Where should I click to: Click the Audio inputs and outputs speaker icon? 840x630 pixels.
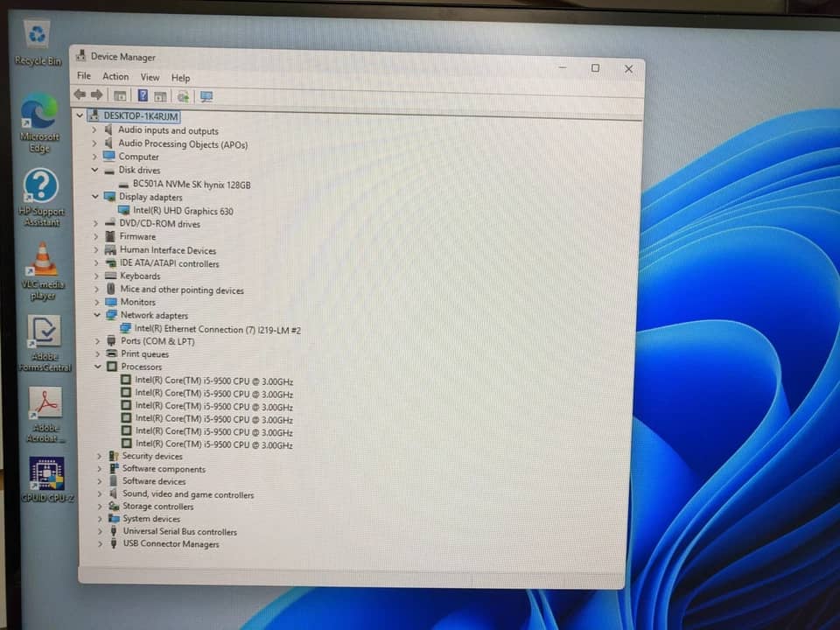pos(108,129)
